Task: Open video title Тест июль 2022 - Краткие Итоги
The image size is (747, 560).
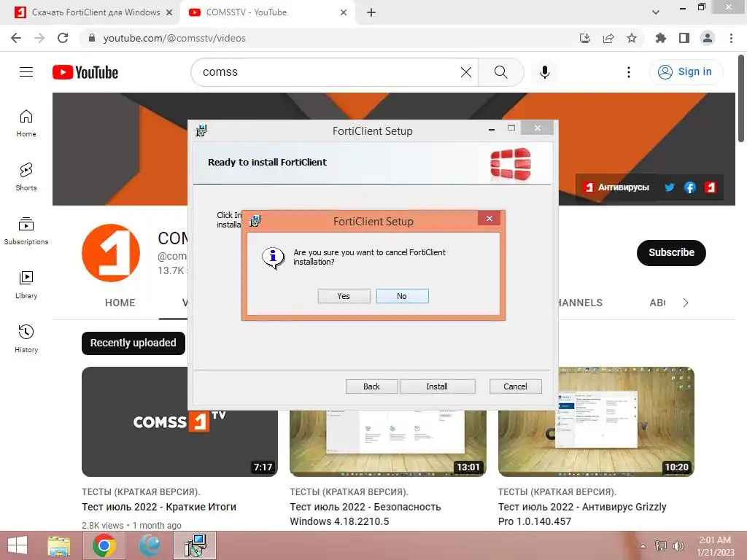Action: tap(159, 507)
